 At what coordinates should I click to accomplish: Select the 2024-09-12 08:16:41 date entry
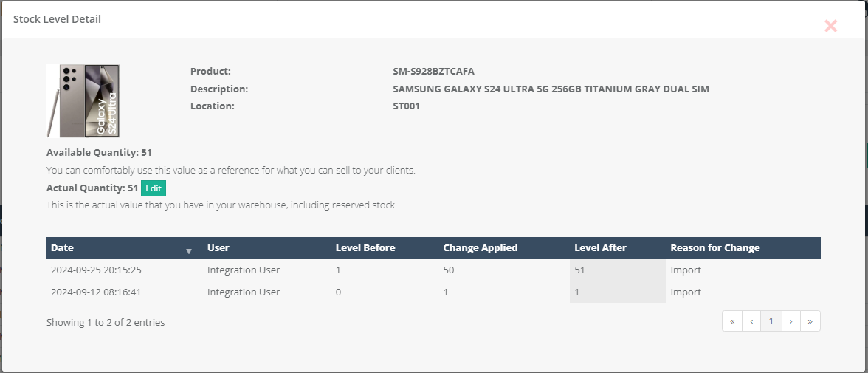click(96, 292)
